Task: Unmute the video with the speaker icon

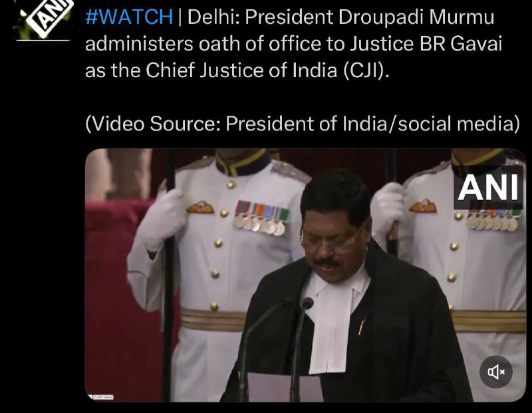Action: (x=495, y=372)
